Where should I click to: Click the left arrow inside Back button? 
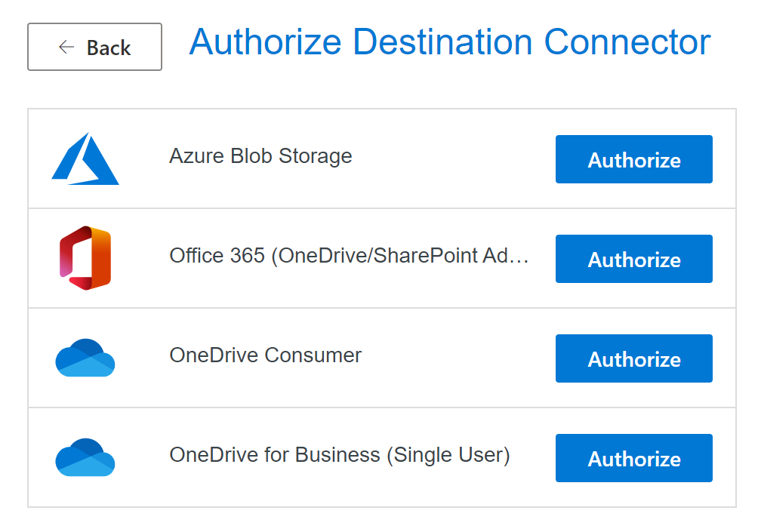pos(66,48)
